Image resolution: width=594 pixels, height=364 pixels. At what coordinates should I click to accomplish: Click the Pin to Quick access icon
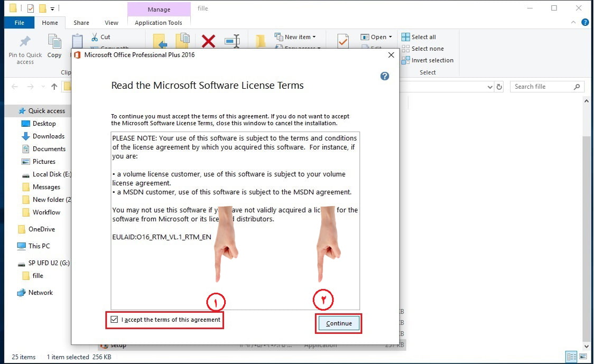pyautogui.click(x=25, y=41)
